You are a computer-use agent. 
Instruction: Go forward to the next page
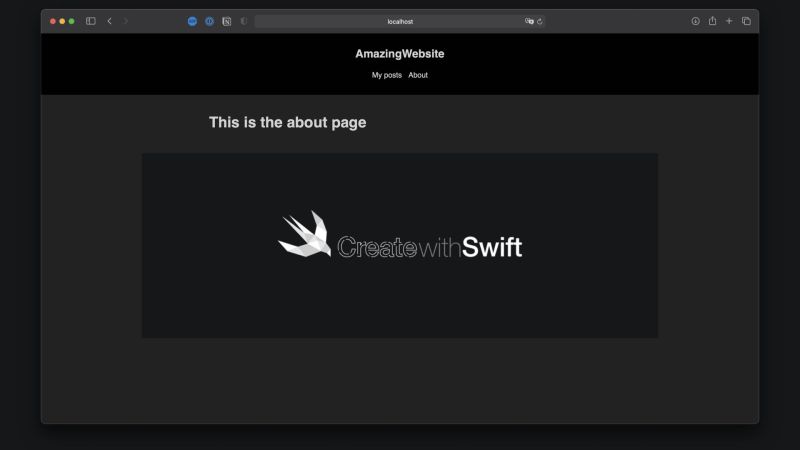coord(126,21)
